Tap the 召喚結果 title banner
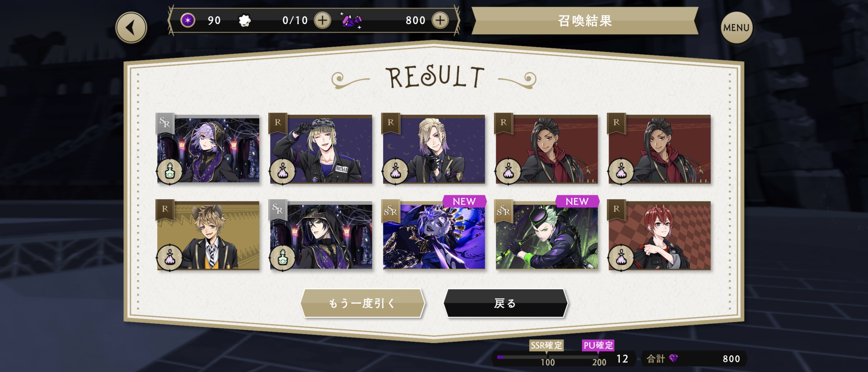 585,21
